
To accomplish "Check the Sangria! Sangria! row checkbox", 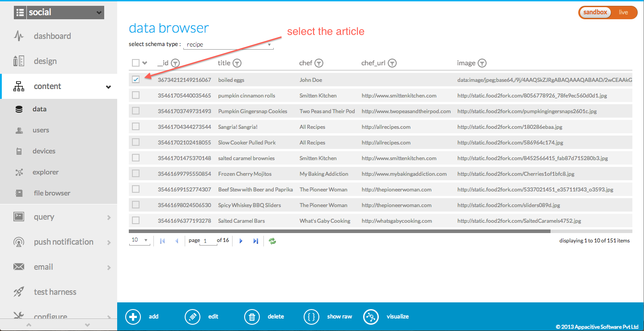I will 136,127.
